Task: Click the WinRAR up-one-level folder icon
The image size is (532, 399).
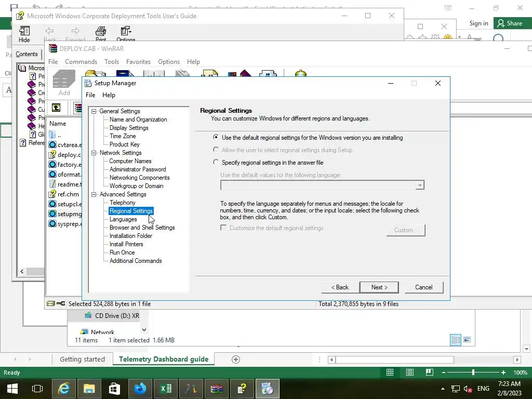Action: click(56, 108)
